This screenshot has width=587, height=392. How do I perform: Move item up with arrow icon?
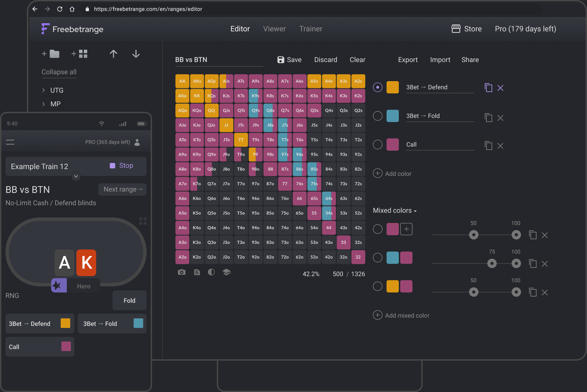[x=114, y=54]
